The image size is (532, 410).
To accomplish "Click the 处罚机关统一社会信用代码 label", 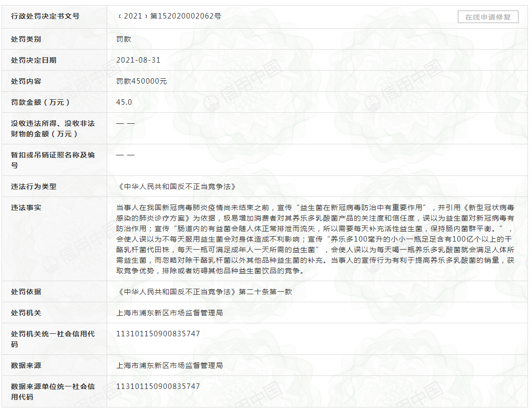I will (53, 339).
